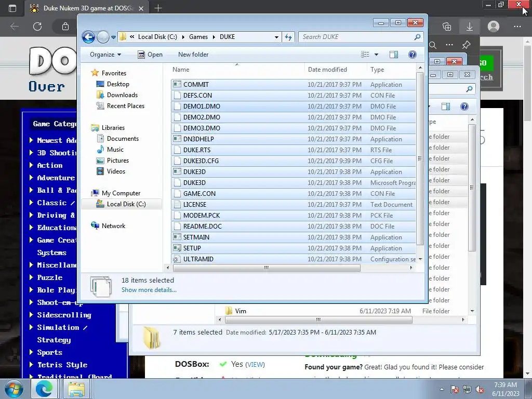Open Recent Places in the navigation pane

coord(126,106)
